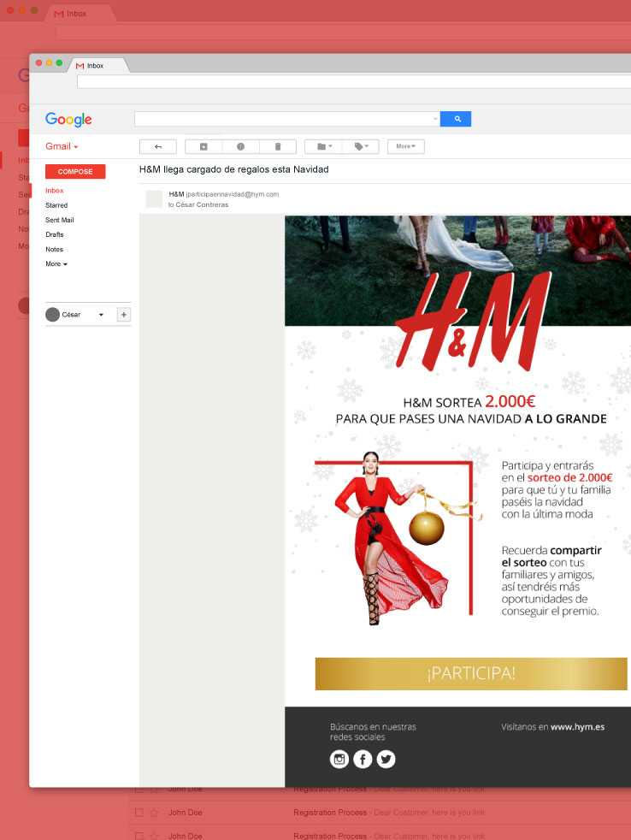Image resolution: width=631 pixels, height=840 pixels.
Task: Click the archive icon in toolbar
Action: point(203,146)
